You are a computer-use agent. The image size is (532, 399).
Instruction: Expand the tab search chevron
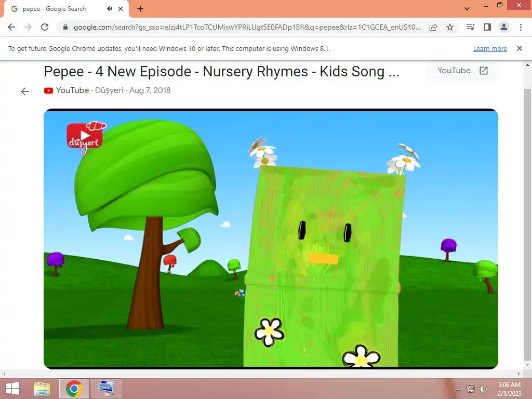pos(467,9)
